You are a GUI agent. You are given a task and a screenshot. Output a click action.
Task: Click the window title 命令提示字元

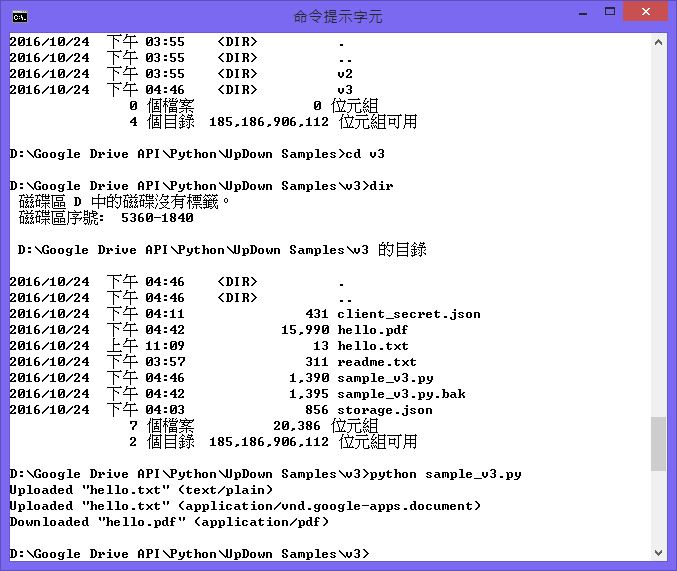338,16
